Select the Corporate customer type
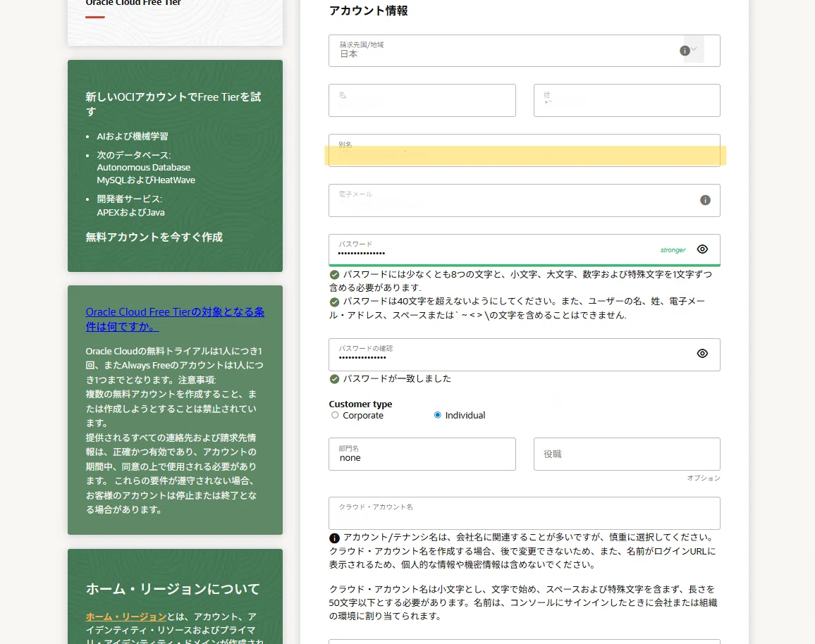Image resolution: width=815 pixels, height=644 pixels. click(335, 415)
